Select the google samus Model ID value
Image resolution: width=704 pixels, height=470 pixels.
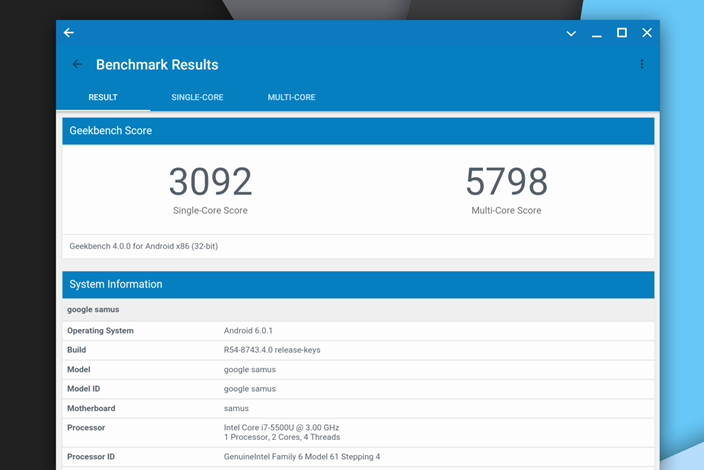point(250,389)
